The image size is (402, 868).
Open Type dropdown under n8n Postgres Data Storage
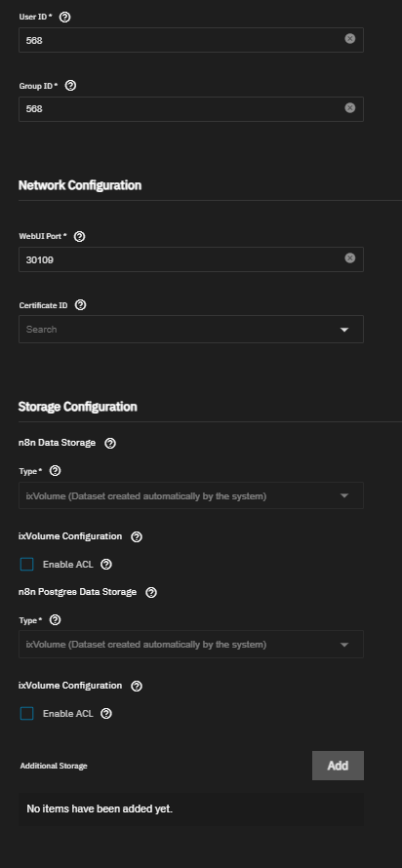point(191,645)
